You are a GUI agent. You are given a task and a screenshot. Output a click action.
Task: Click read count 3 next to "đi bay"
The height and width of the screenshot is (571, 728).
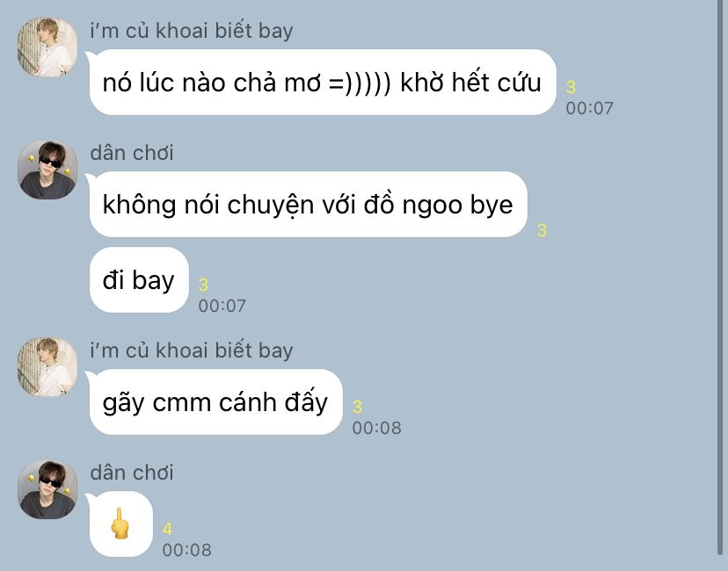(203, 285)
